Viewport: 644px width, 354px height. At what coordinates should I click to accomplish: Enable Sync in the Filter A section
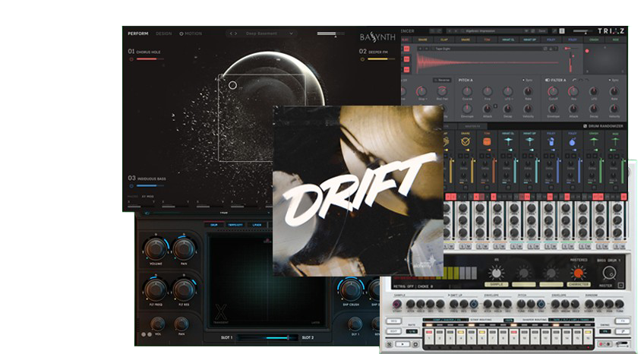tap(614, 80)
